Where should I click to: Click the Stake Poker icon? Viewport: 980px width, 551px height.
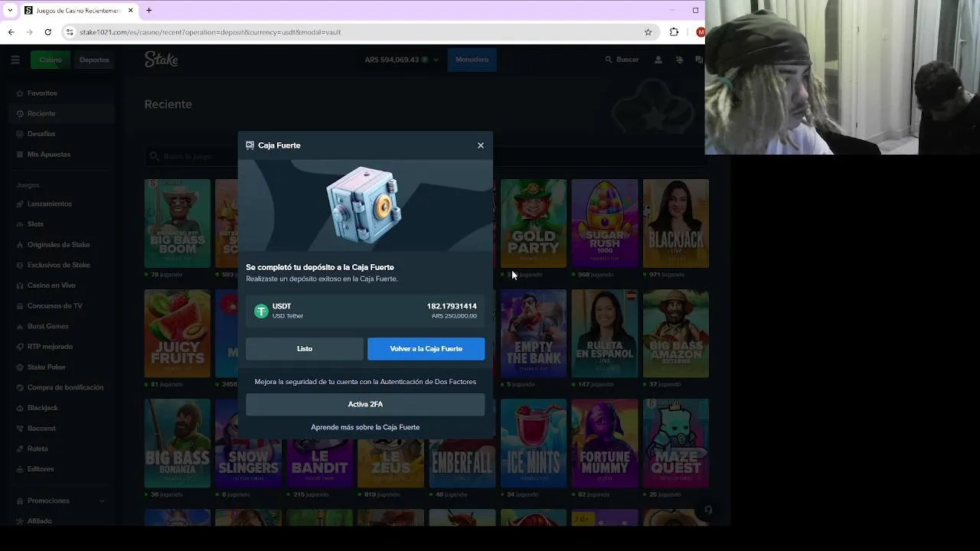click(x=19, y=367)
